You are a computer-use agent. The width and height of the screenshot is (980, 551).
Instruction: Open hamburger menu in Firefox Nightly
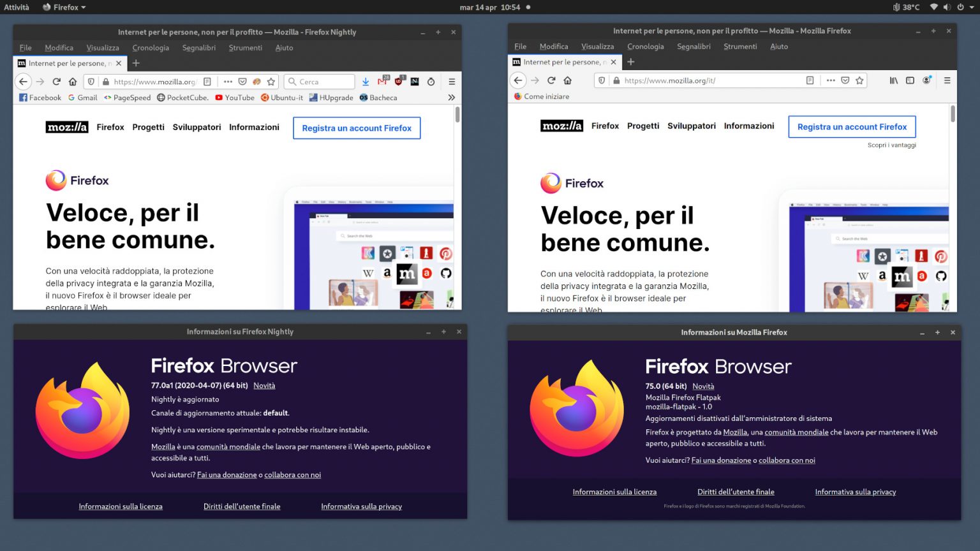[x=452, y=82]
